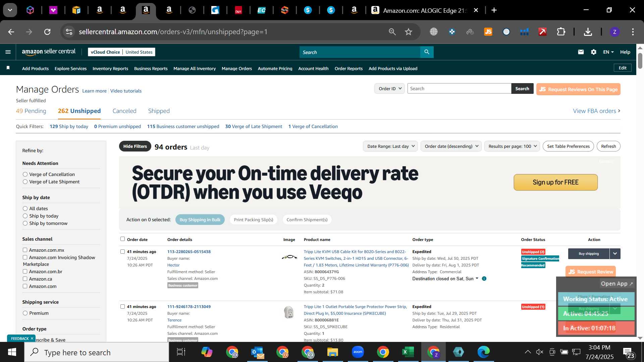This screenshot has height=362, width=644.
Task: Check the Amazon.com.mx sales channel
Action: (25, 250)
